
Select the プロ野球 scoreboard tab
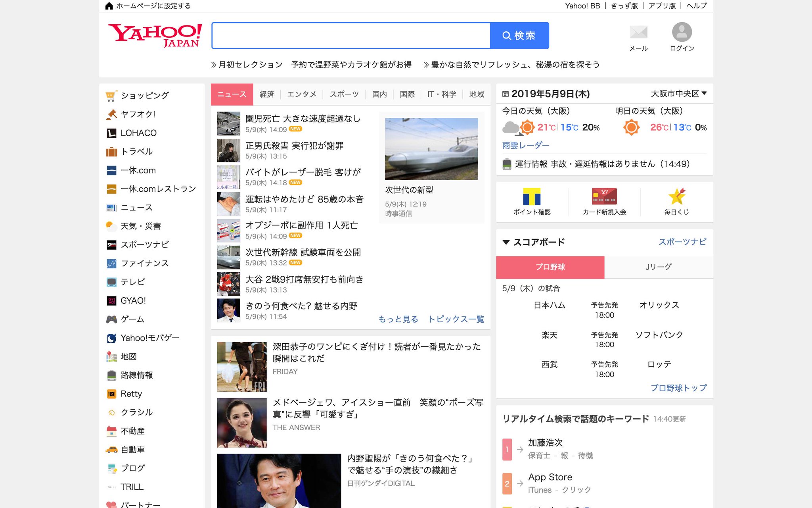coord(550,267)
